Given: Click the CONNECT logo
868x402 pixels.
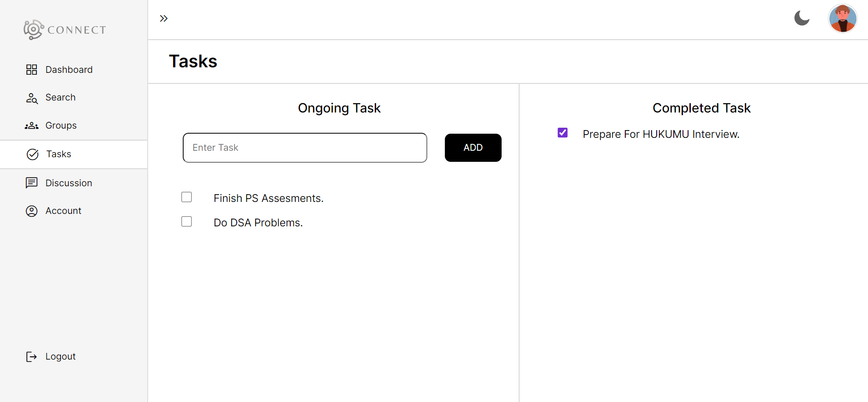Looking at the screenshot, I should 64,30.
